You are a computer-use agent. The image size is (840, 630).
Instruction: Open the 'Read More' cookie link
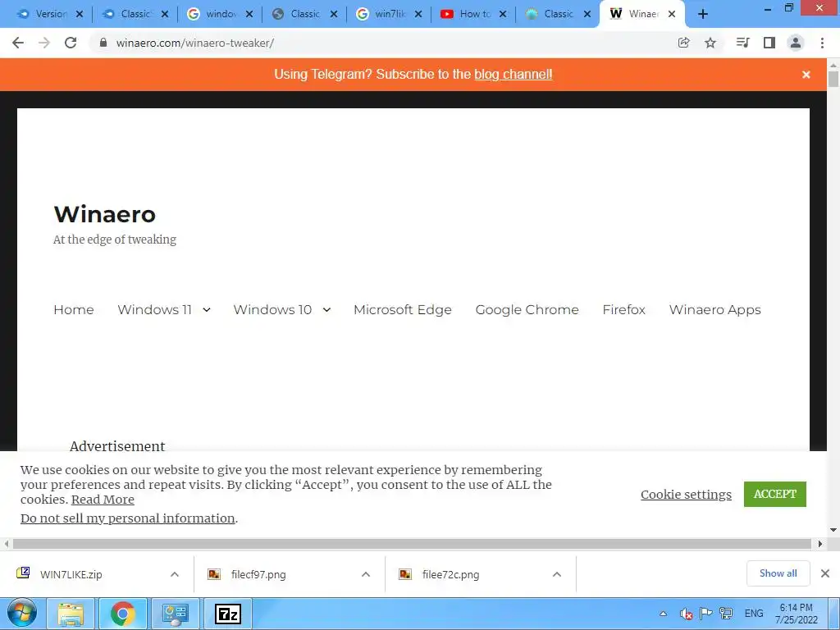pyautogui.click(x=103, y=500)
